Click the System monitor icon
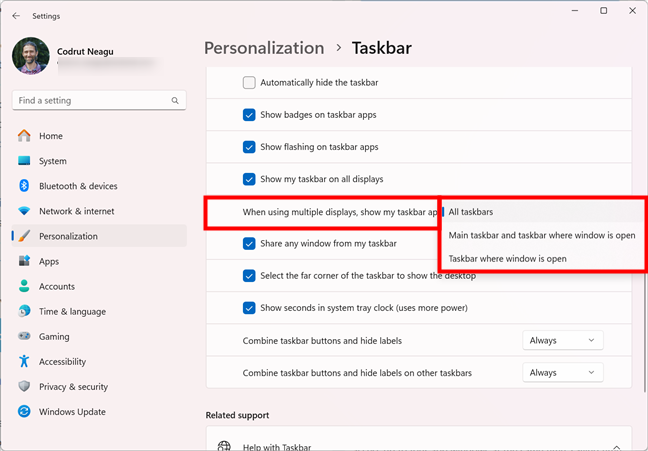The height and width of the screenshot is (451, 648). (x=24, y=161)
